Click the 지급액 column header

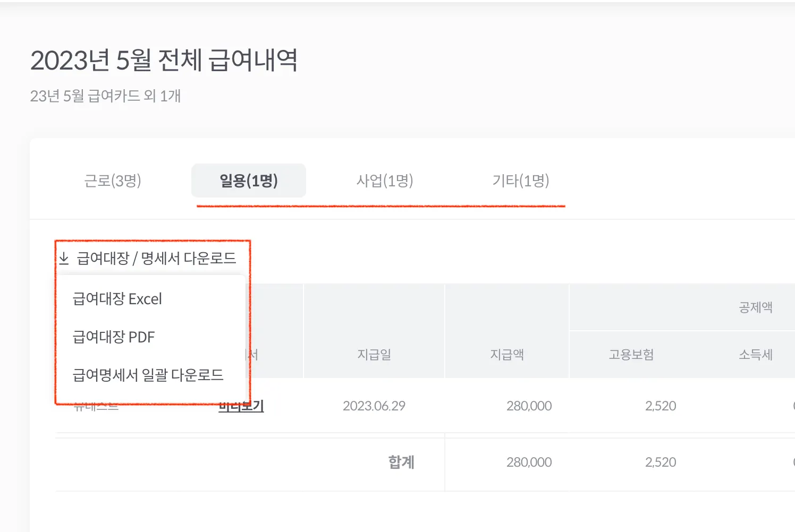tap(507, 355)
